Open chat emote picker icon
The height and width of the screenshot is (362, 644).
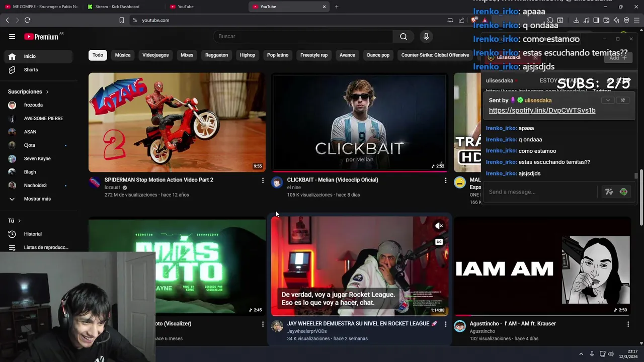[623, 192]
